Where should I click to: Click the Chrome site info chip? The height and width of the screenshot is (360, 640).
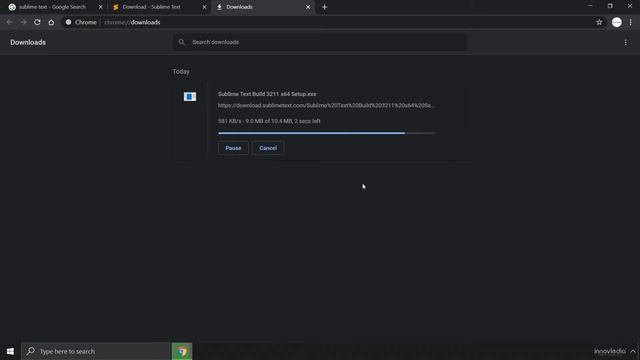[81, 22]
